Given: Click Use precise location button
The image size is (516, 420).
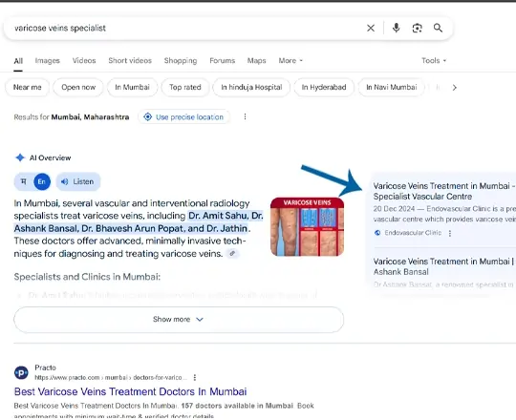Looking at the screenshot, I should point(183,117).
